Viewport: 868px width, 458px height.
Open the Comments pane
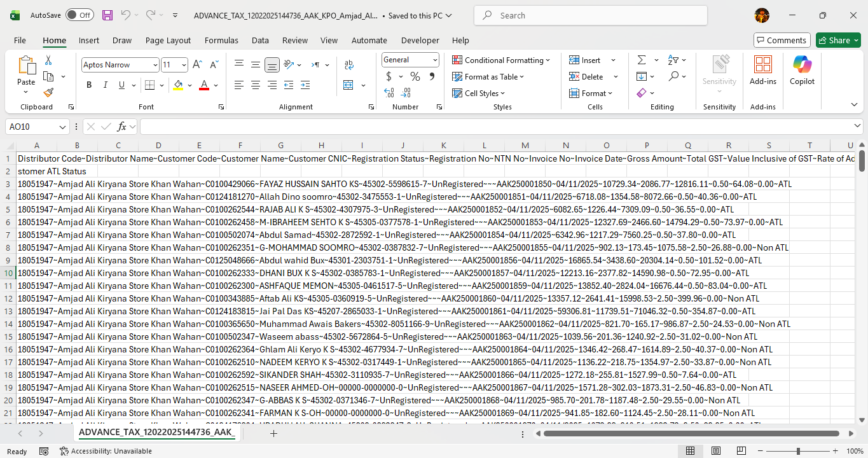(x=782, y=39)
